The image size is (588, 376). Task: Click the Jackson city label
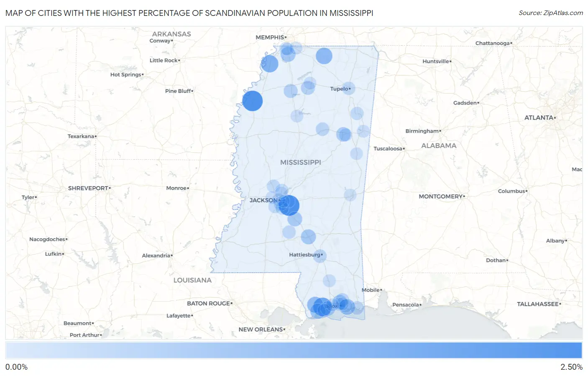click(x=263, y=200)
